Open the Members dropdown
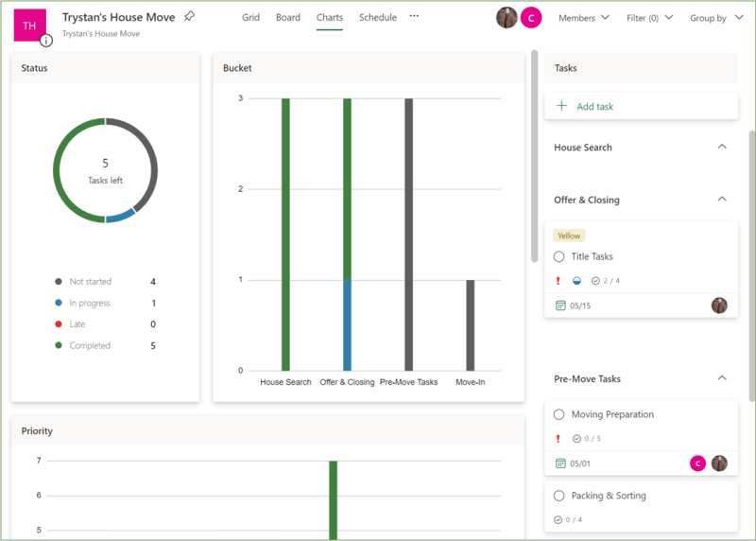This screenshot has height=541, width=756. [x=584, y=18]
